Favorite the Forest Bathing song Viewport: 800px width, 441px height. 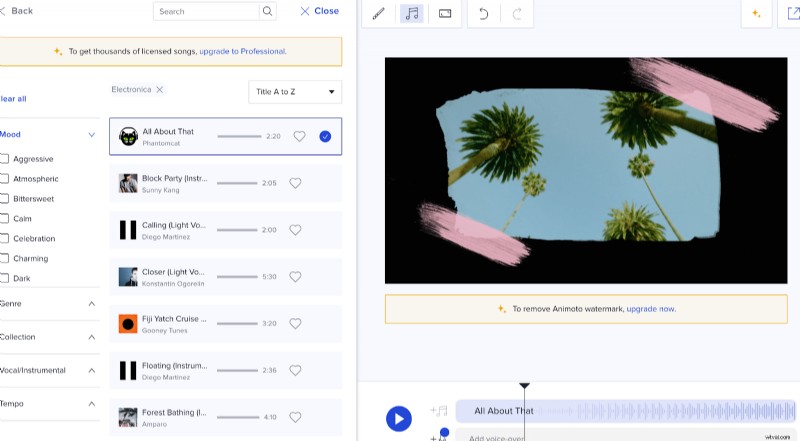(295, 417)
